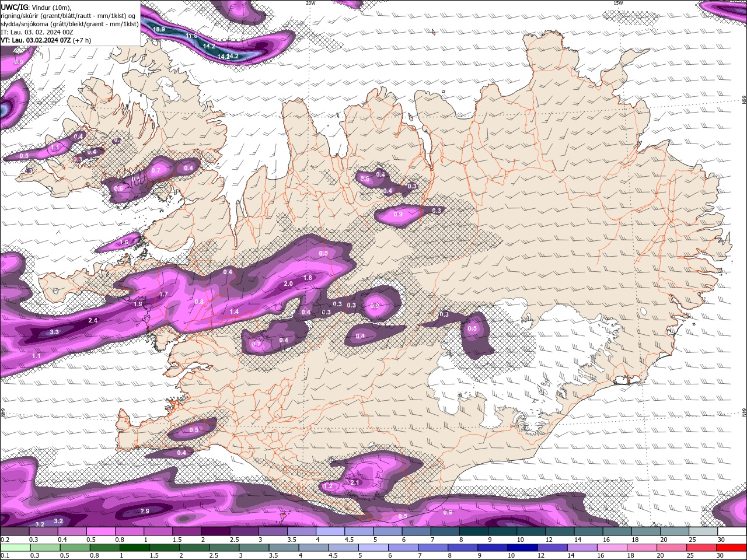Click the 1.6 value on the map

(124, 242)
